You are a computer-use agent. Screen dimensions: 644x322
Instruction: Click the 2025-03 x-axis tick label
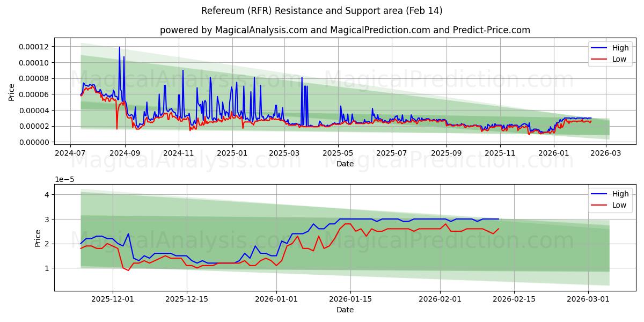click(284, 153)
